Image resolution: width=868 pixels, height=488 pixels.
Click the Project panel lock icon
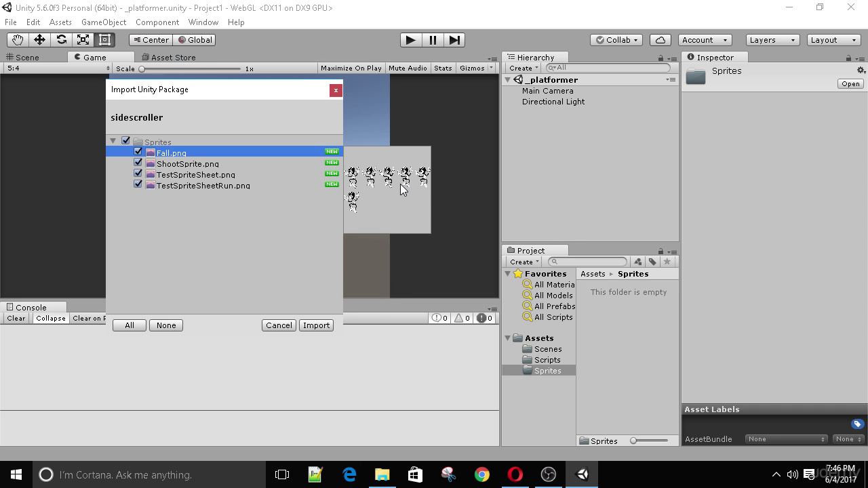(660, 251)
